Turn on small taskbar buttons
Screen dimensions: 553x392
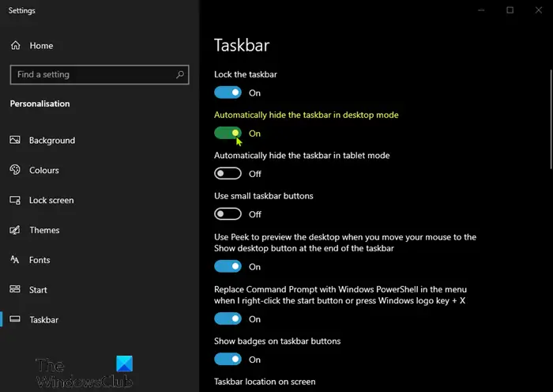[x=228, y=214]
